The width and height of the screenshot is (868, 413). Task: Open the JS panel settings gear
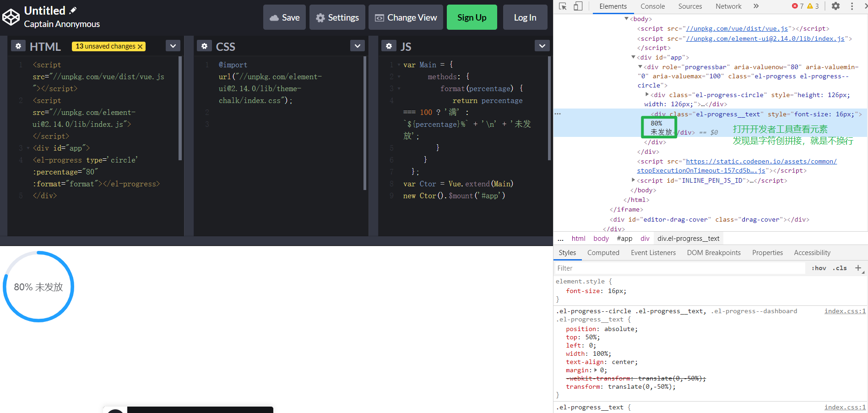pyautogui.click(x=389, y=46)
